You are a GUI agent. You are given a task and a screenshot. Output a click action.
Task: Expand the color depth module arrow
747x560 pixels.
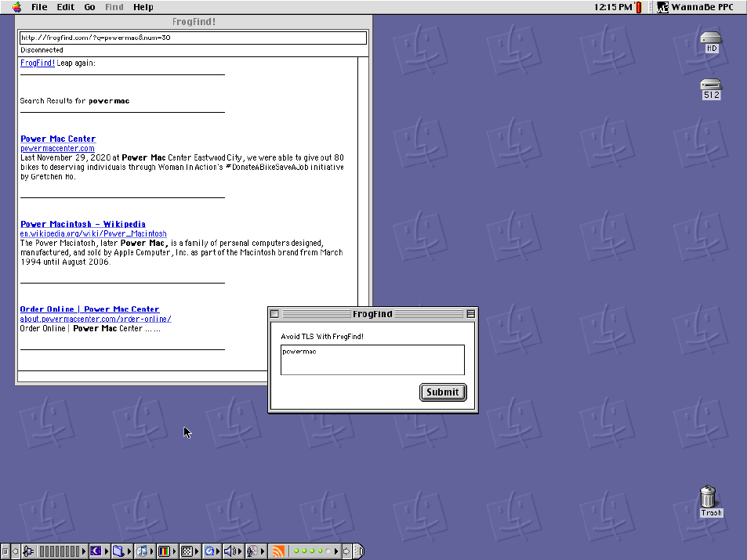pyautogui.click(x=174, y=551)
